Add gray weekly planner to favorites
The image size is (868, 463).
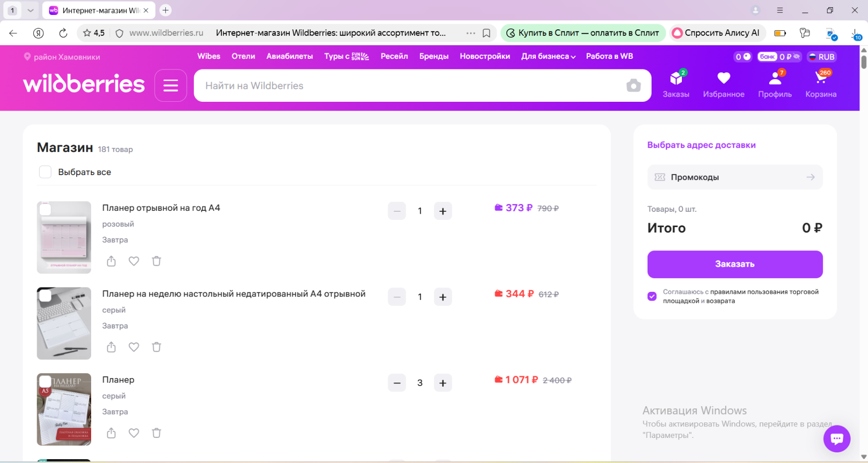click(134, 347)
